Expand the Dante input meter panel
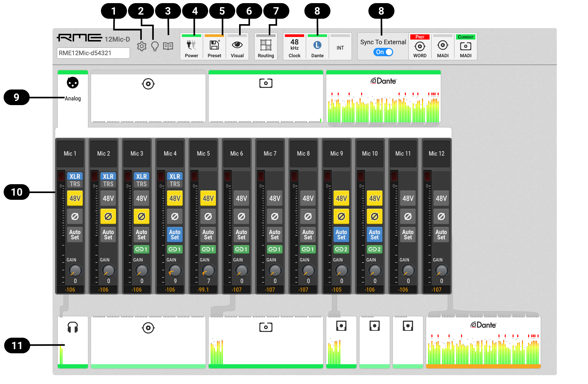The width and height of the screenshot is (588, 384). (383, 96)
